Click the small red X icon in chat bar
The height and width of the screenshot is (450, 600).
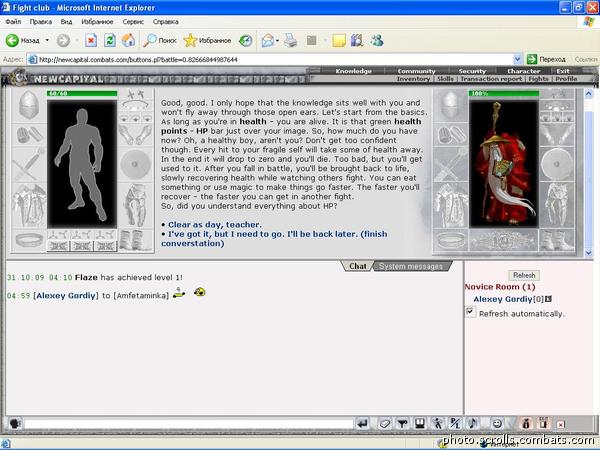coord(561,424)
